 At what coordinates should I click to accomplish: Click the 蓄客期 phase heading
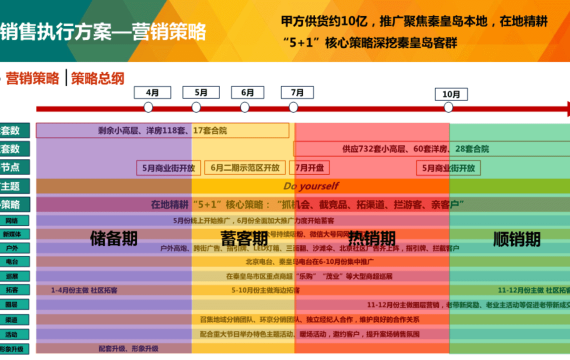coord(244,239)
